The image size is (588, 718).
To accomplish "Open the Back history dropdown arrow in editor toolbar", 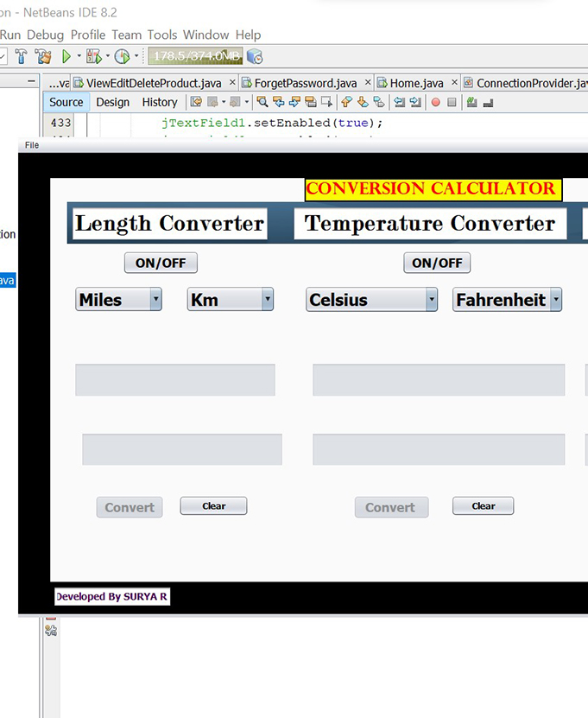I will (x=224, y=102).
